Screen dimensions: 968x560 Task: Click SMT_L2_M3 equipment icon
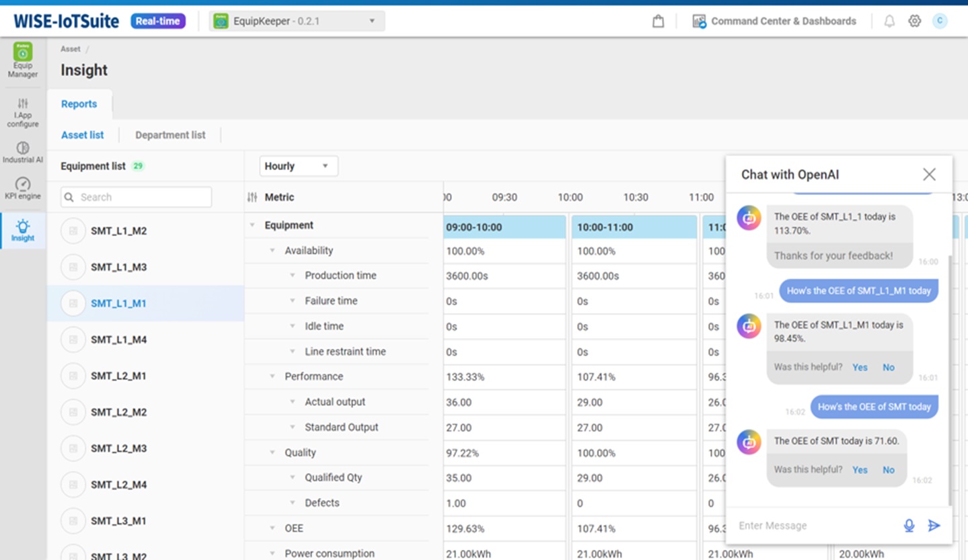pyautogui.click(x=73, y=448)
